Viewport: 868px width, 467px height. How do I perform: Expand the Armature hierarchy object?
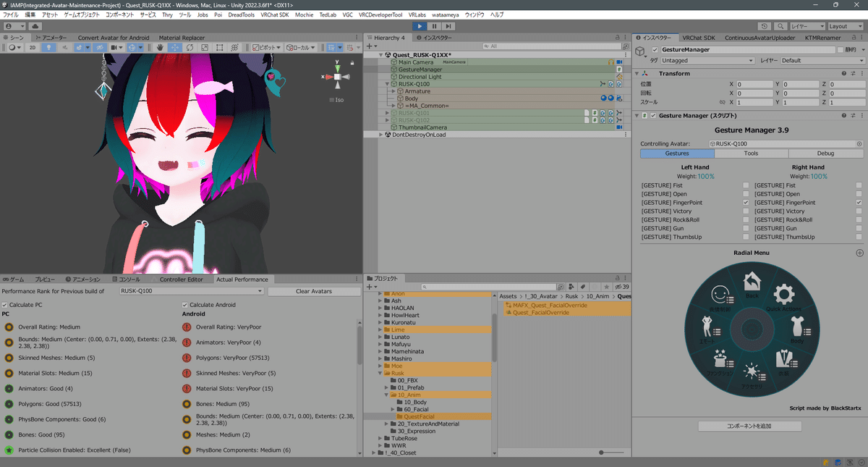(394, 91)
